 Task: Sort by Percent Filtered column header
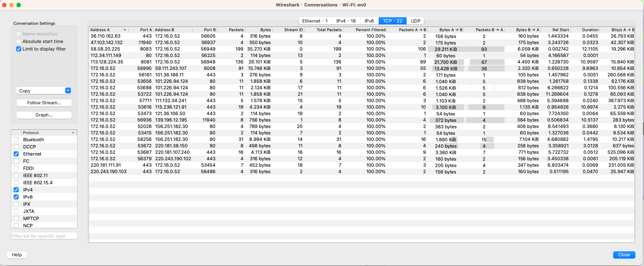click(365, 30)
